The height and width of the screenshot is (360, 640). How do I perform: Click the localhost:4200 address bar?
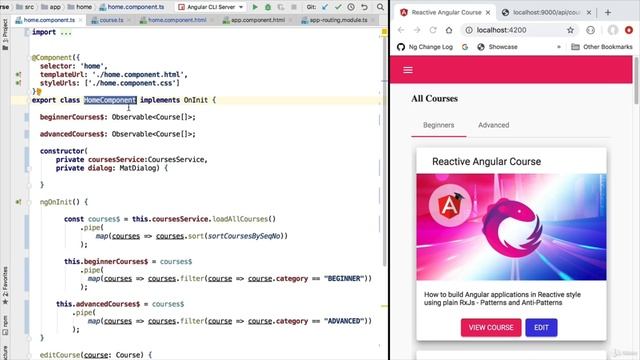(520, 30)
